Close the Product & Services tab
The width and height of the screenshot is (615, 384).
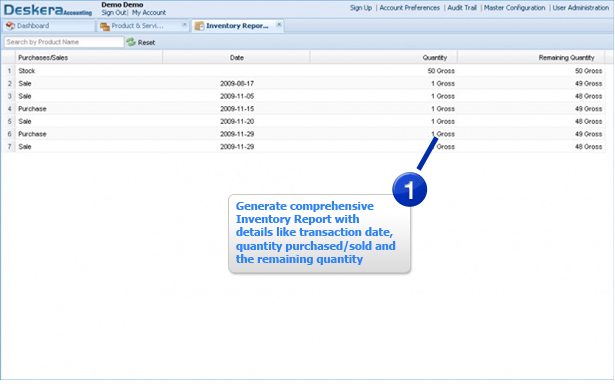coord(184,25)
